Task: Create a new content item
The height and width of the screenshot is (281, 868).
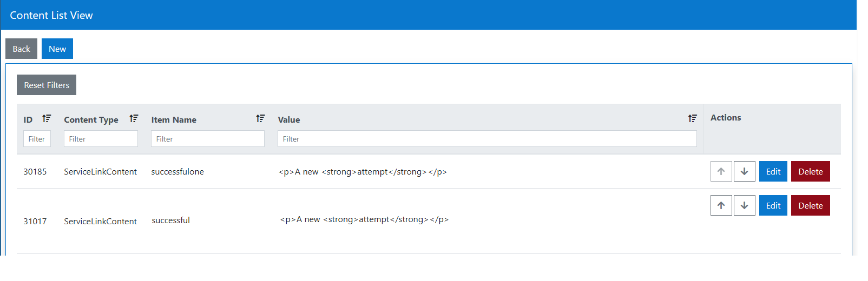Action: [x=57, y=49]
